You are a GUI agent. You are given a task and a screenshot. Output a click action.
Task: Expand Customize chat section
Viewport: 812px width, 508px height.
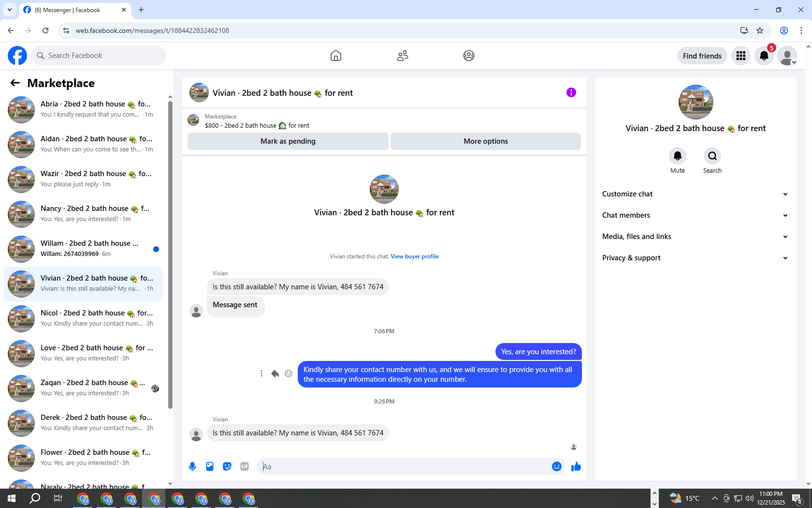[x=696, y=194]
